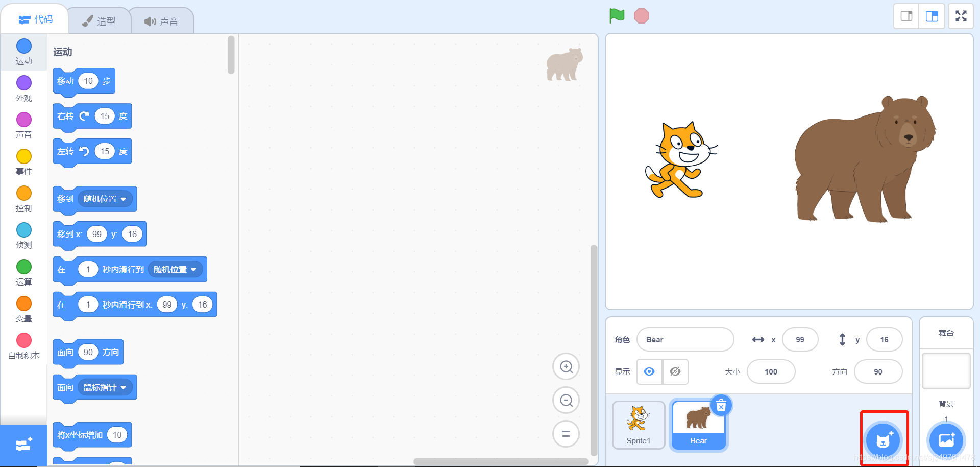Open 鼠标指针 dropdown in 面向 block
980x467 pixels.
tap(105, 387)
